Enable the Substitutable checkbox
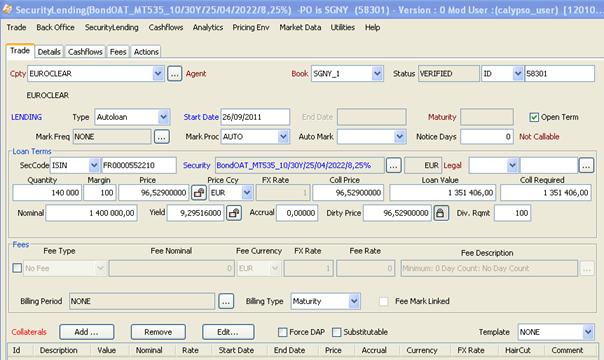The width and height of the screenshot is (604, 360). [337, 332]
